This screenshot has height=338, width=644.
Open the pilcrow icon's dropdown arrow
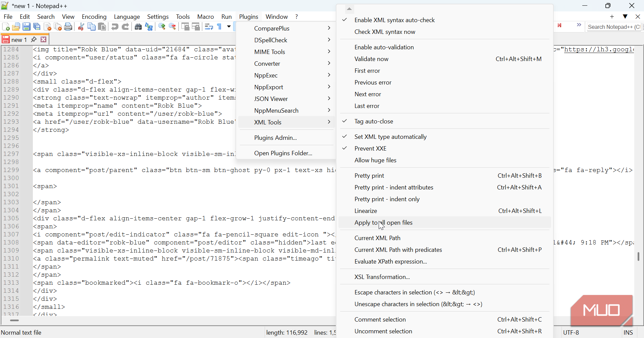(x=229, y=27)
